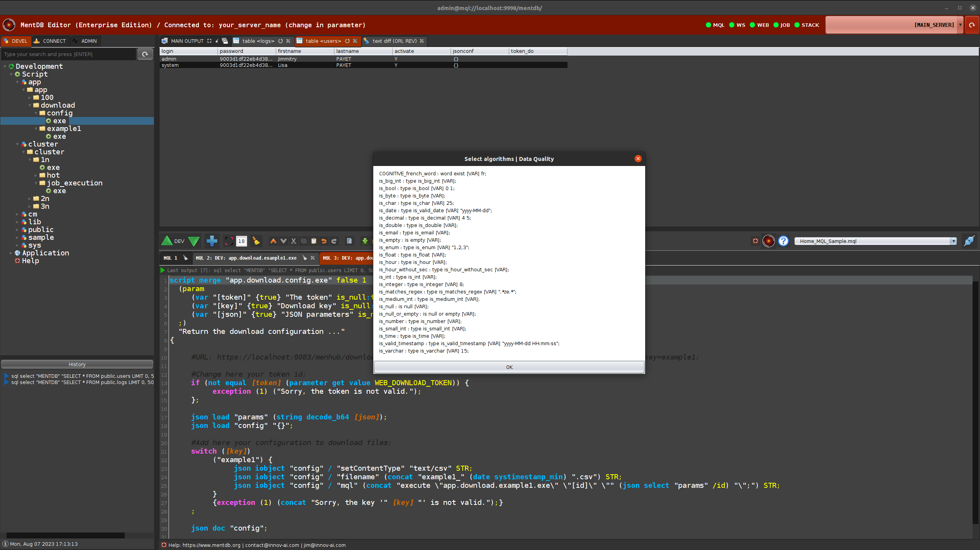The width and height of the screenshot is (980, 550).
Task: Click the font size field showing 18
Action: [x=242, y=241]
